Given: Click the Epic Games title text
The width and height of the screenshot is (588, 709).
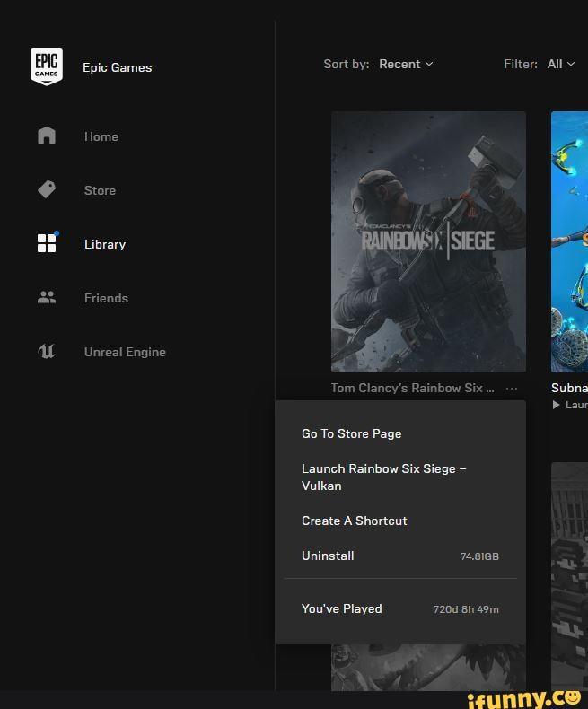Looking at the screenshot, I should 117,67.
